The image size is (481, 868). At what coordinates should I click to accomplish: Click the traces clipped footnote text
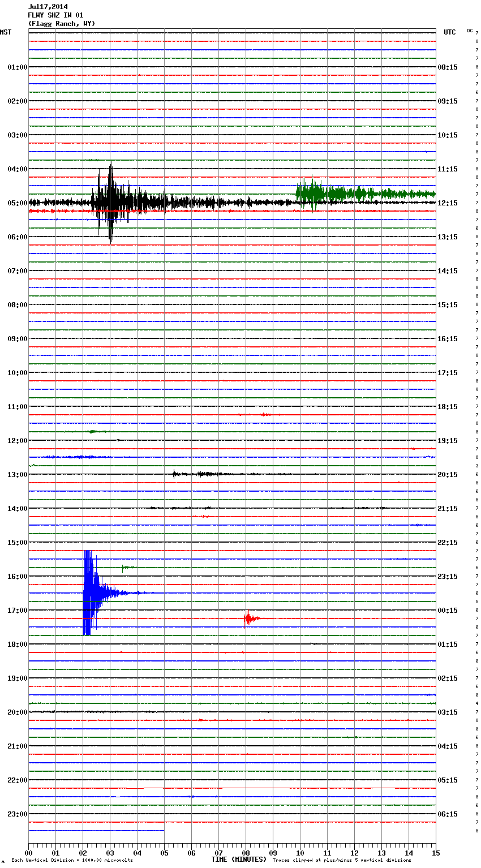(x=342, y=860)
